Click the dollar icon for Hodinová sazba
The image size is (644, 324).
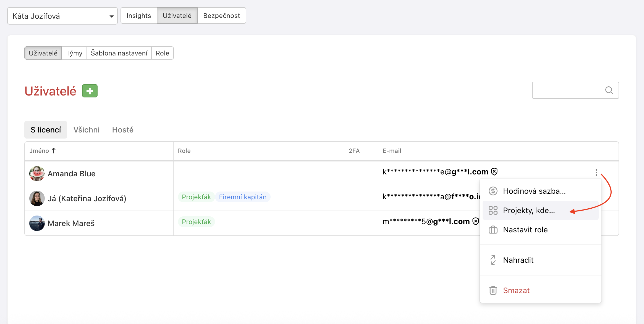click(x=493, y=191)
